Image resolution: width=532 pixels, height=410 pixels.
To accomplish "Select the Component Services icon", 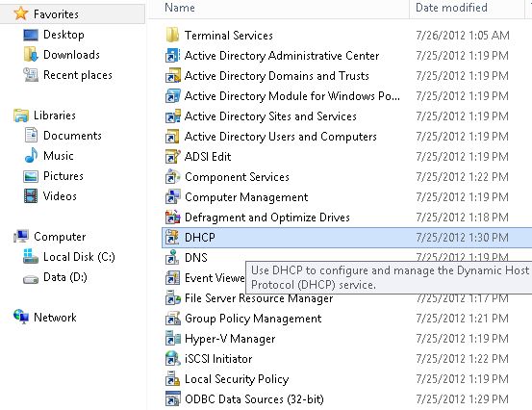I will [173, 177].
